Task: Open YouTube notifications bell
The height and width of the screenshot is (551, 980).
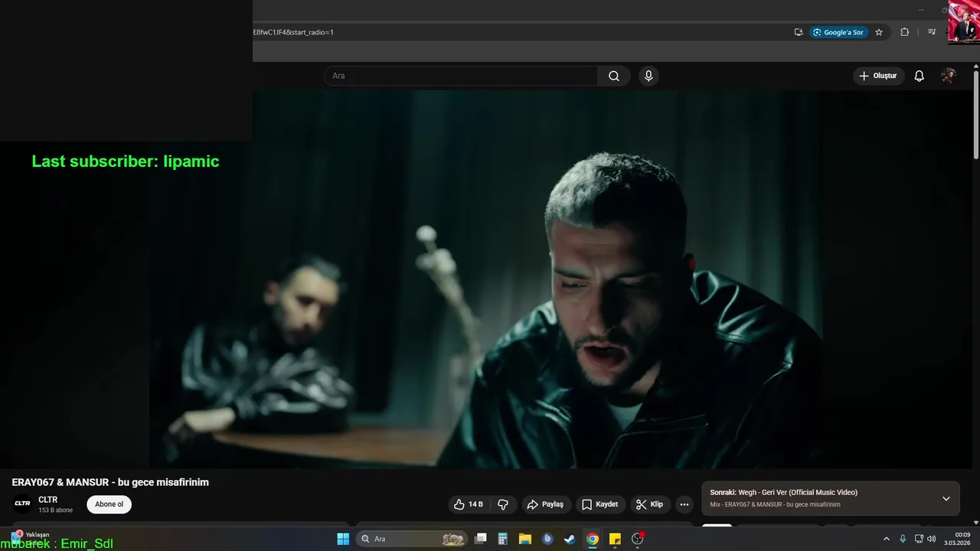Action: [920, 76]
